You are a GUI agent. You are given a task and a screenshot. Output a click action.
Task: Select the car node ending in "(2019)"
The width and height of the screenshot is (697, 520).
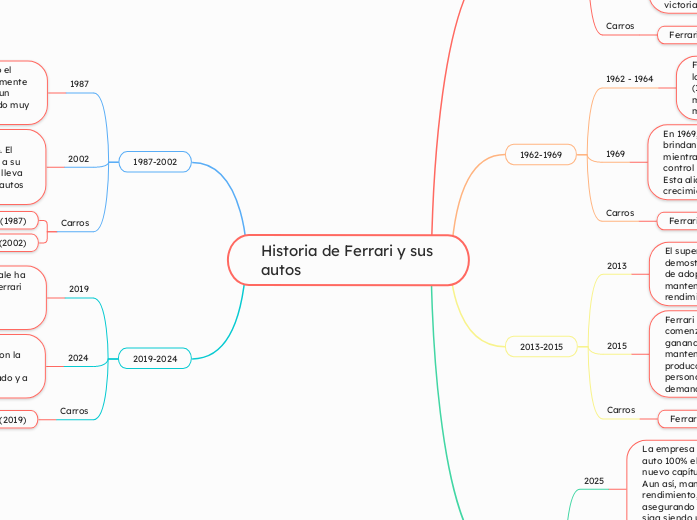tap(19, 420)
